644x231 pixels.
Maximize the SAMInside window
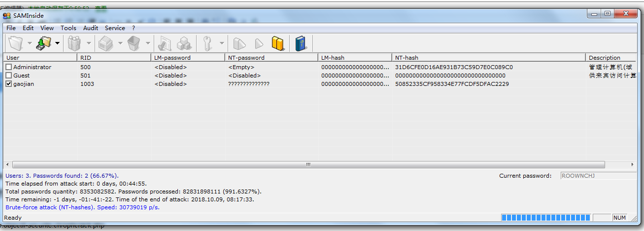coord(607,14)
